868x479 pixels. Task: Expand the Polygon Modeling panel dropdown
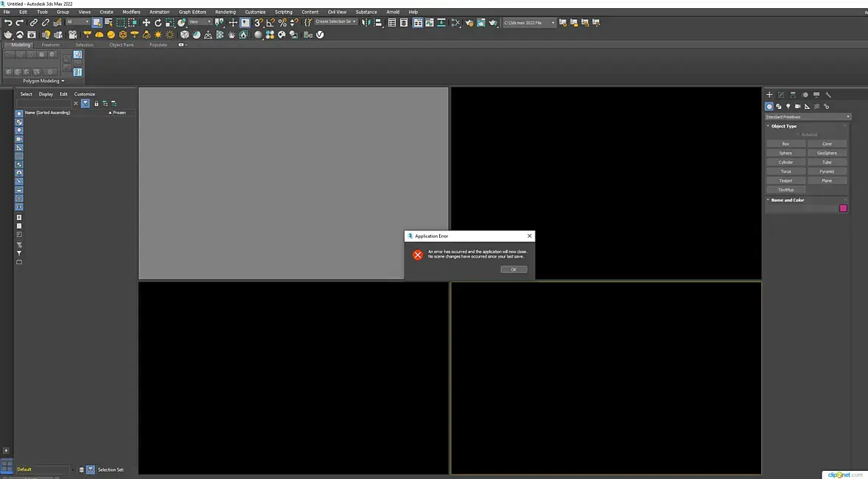click(x=43, y=81)
